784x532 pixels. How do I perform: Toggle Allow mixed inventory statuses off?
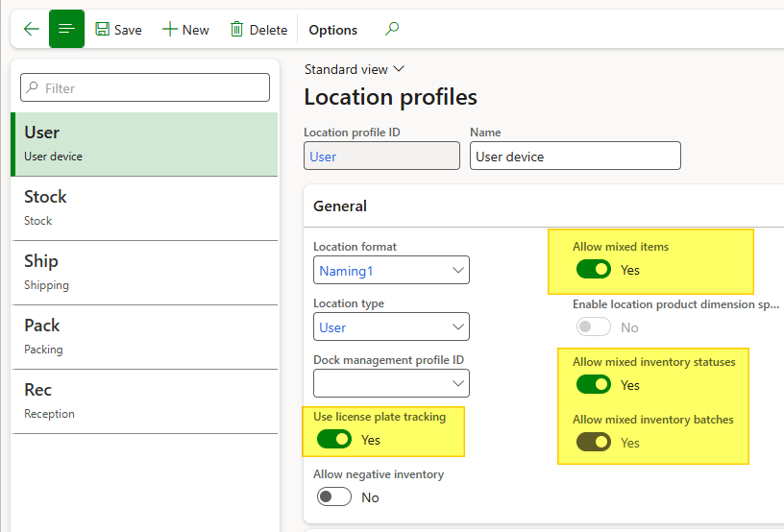pyautogui.click(x=593, y=385)
